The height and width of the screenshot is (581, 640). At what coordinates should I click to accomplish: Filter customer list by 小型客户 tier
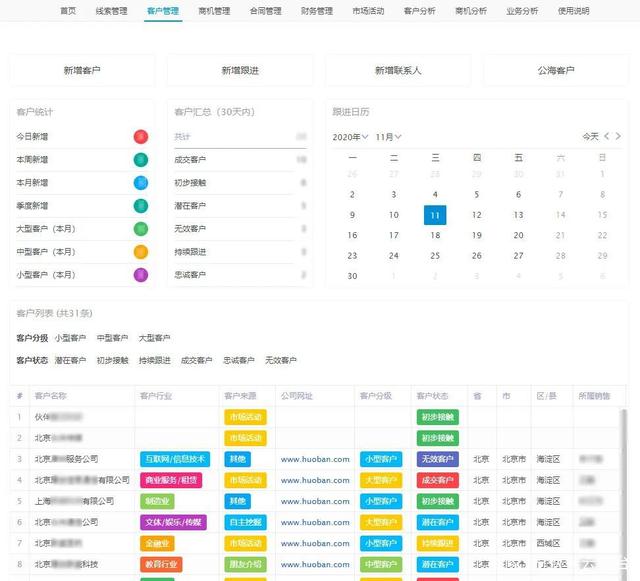(x=70, y=338)
